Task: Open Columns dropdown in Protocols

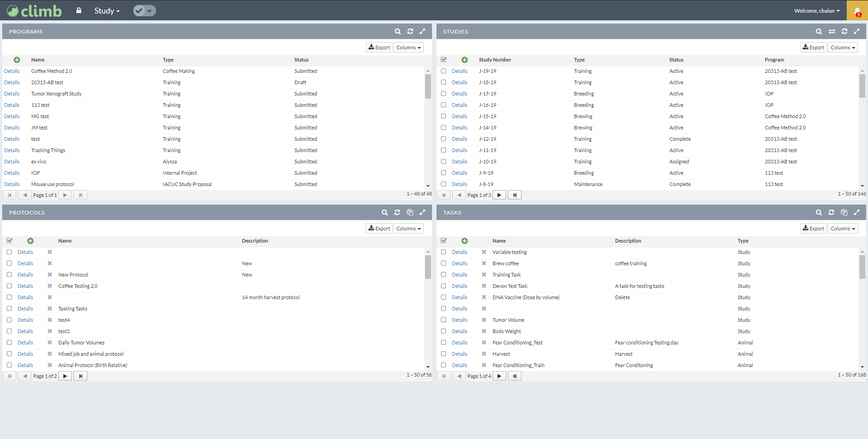Action: click(408, 229)
